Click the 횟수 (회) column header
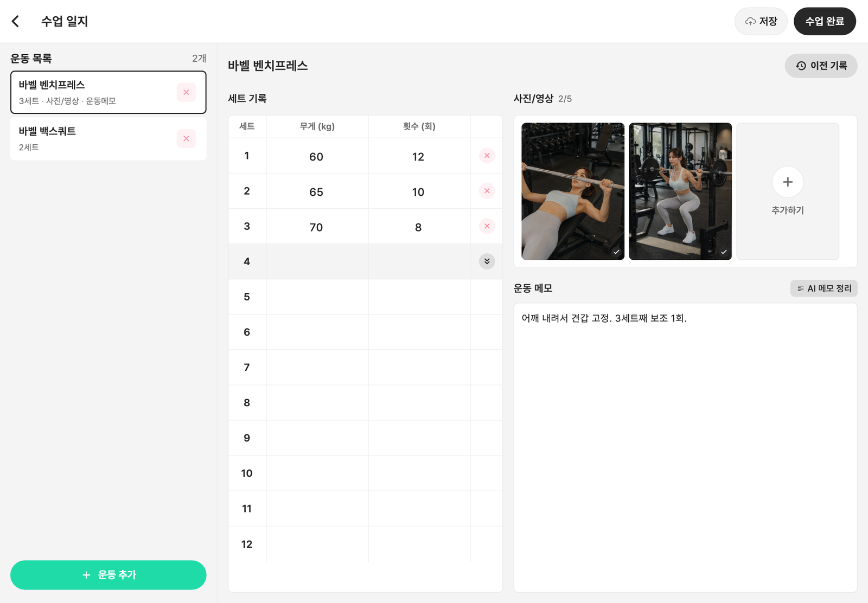 tap(419, 126)
